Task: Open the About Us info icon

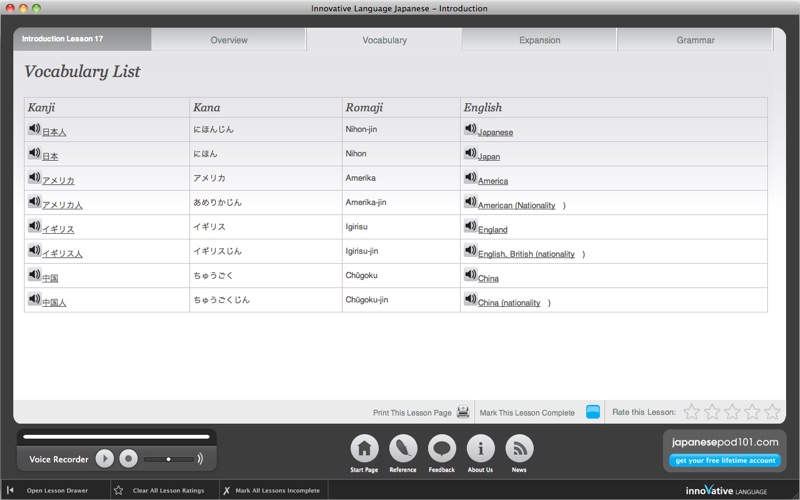Action: coord(480,449)
